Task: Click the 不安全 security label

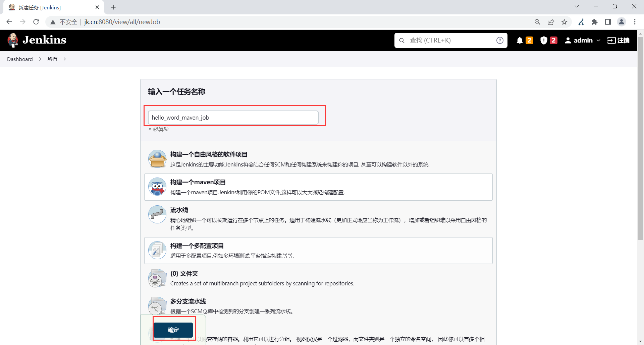Action: pyautogui.click(x=68, y=22)
